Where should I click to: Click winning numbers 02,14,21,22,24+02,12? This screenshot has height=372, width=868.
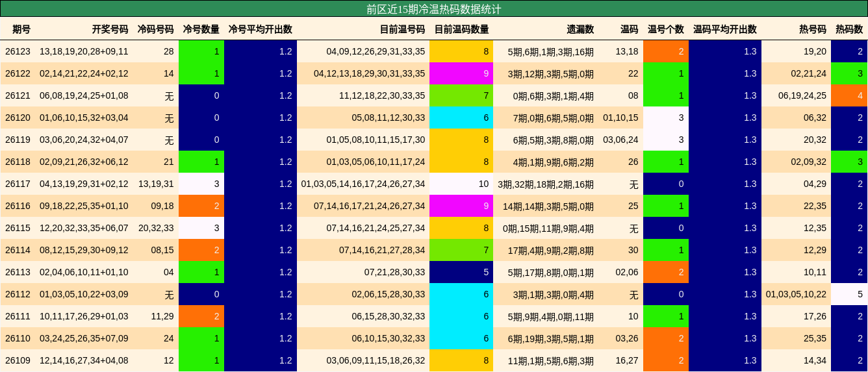click(x=84, y=73)
